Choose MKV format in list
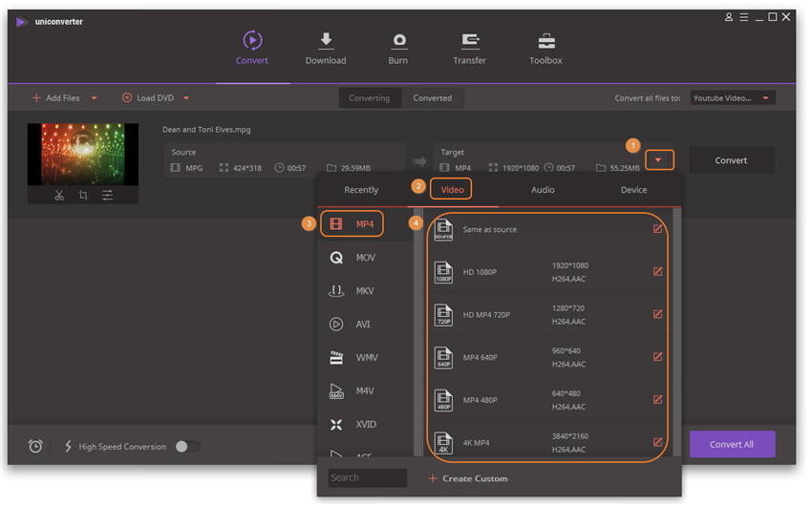This screenshot has width=812, height=506. tap(365, 291)
